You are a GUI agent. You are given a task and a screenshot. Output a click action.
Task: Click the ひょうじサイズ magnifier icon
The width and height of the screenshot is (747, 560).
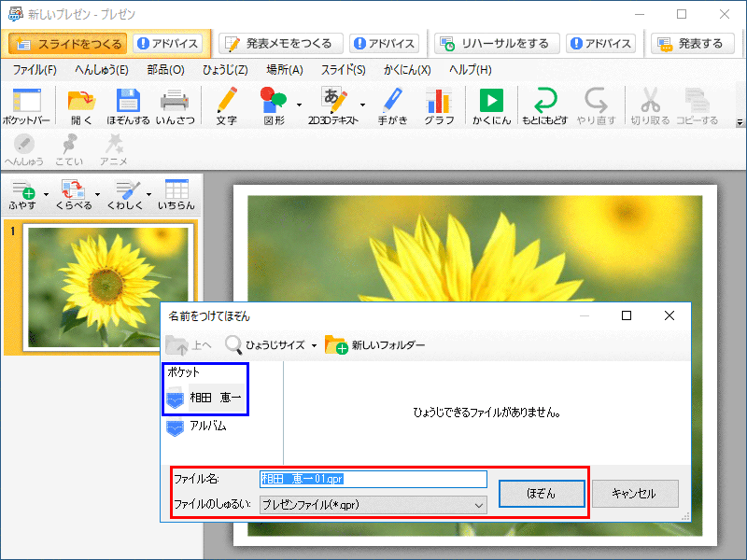pyautogui.click(x=233, y=344)
